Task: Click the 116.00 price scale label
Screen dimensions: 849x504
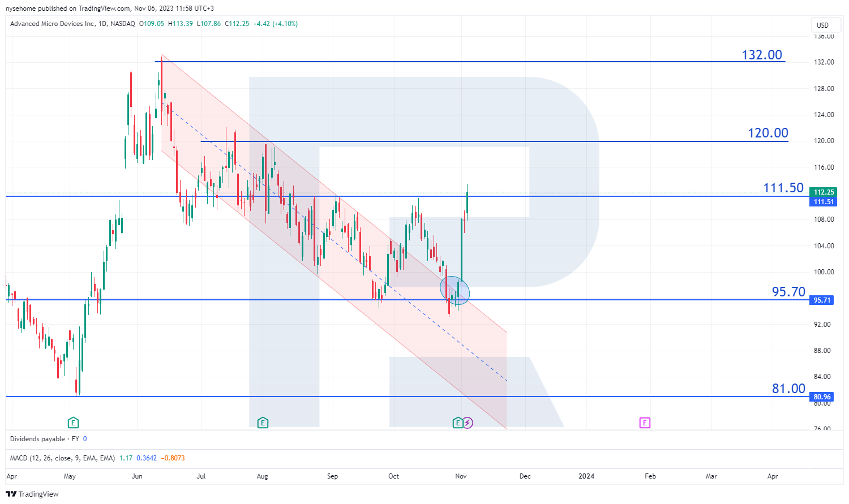Action: (x=824, y=167)
